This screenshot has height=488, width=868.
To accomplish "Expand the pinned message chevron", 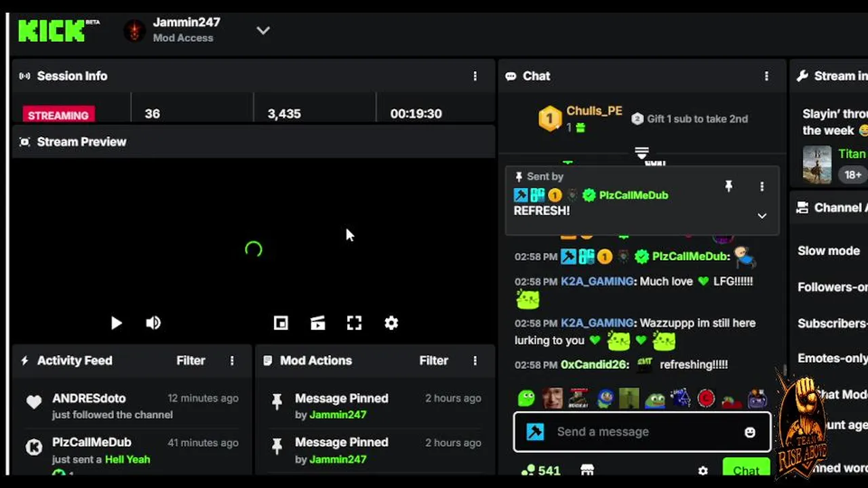I will (x=762, y=216).
